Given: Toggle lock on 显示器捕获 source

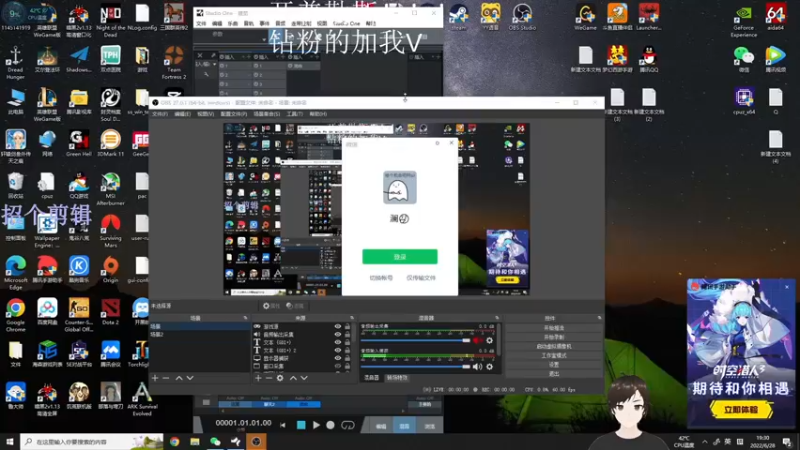Looking at the screenshot, I should [347, 358].
